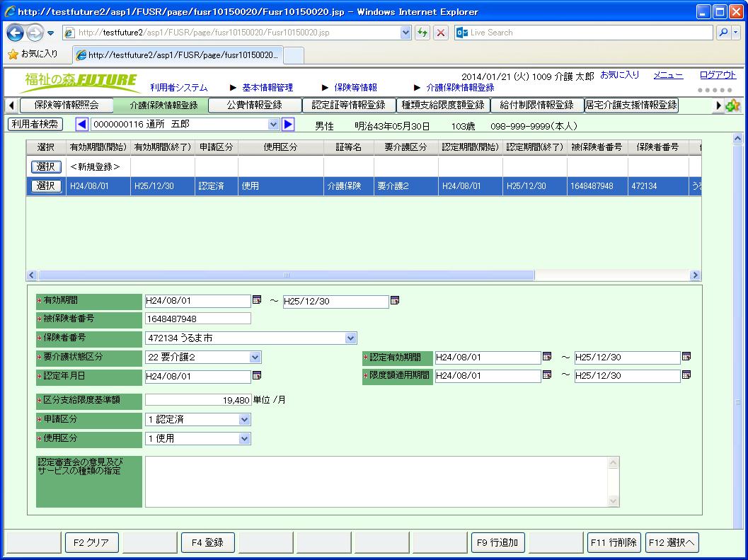Open calendar for 限度額適用期間 end date
Image resolution: width=748 pixels, height=560 pixels.
[686, 375]
